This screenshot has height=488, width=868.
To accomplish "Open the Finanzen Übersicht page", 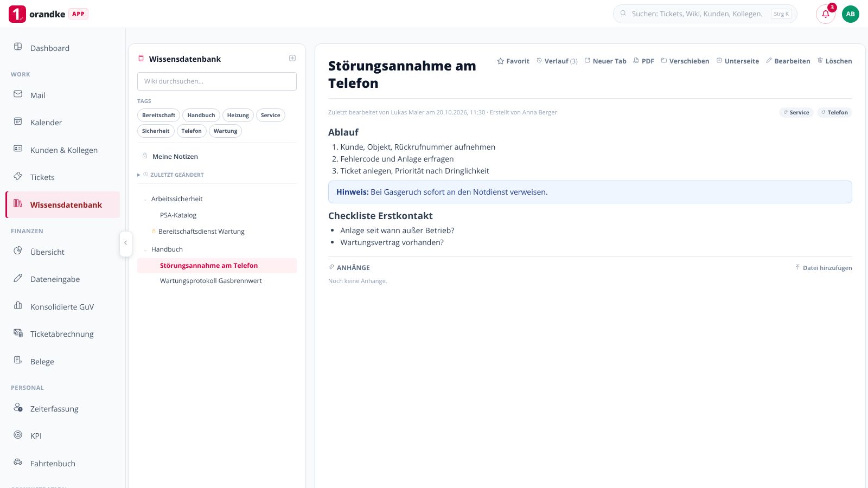I will coord(62,252).
